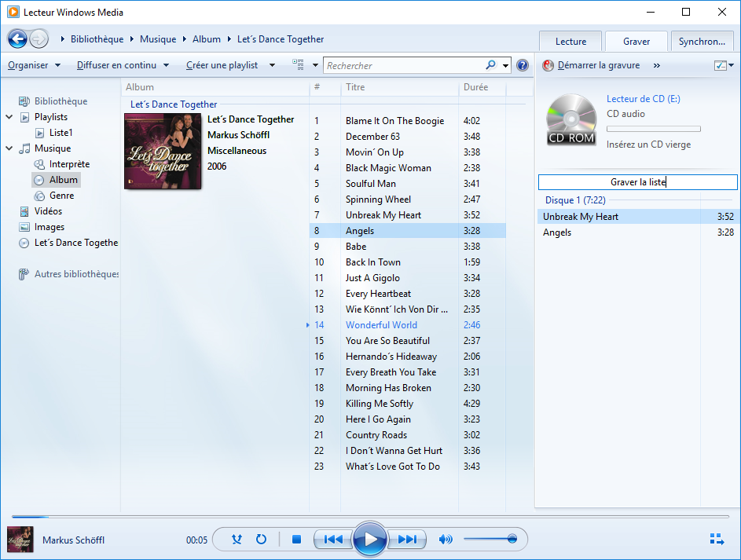This screenshot has width=741, height=560.
Task: Switch to Now Playing mode
Action: tap(717, 539)
